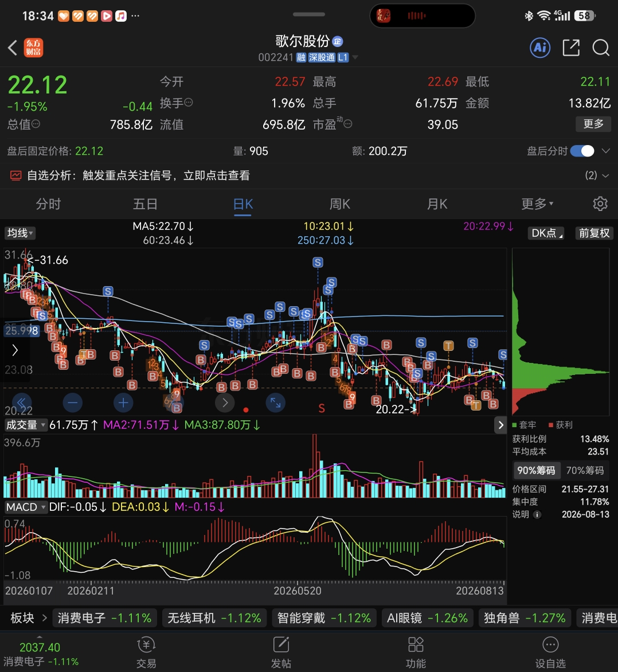Screen dimensions: 618x672
Task: Open the 东方财富 logo icon
Action: pos(33,48)
